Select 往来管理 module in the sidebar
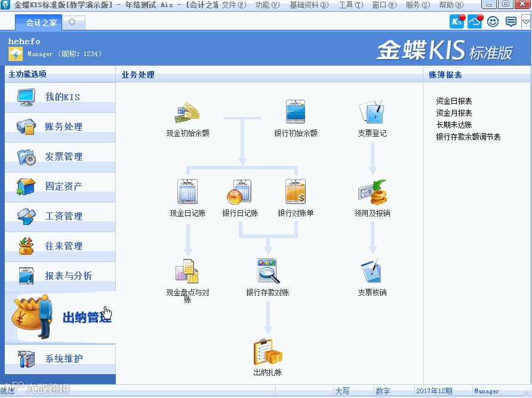Image resolution: width=532 pixels, height=398 pixels. (x=60, y=246)
